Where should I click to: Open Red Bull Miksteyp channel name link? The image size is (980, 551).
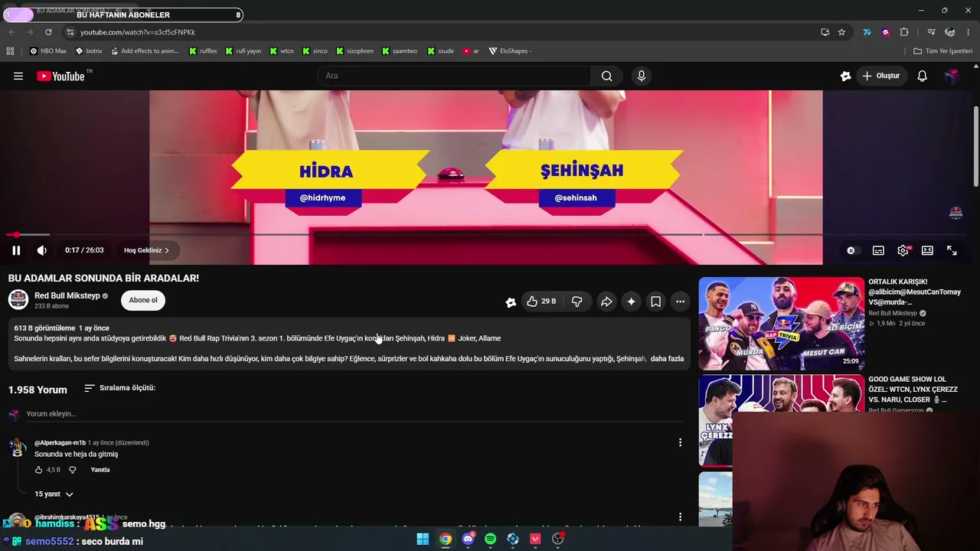click(x=67, y=295)
